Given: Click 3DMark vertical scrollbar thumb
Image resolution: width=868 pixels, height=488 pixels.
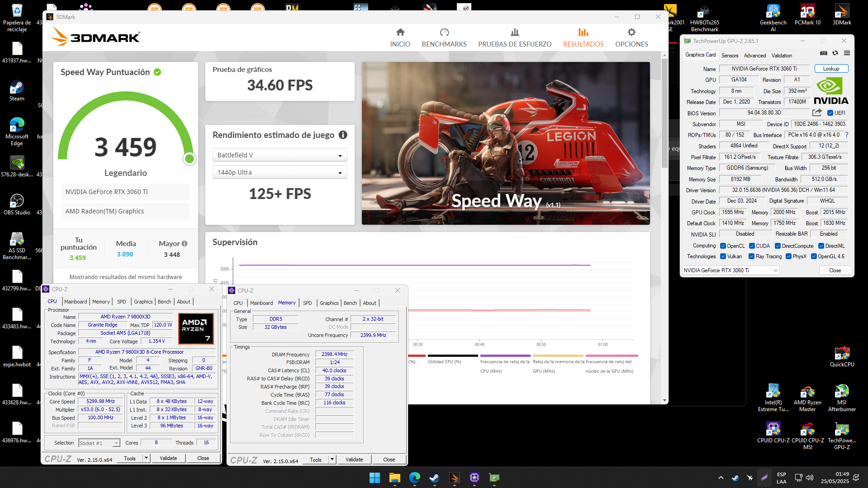Looking at the screenshot, I should coord(664,113).
